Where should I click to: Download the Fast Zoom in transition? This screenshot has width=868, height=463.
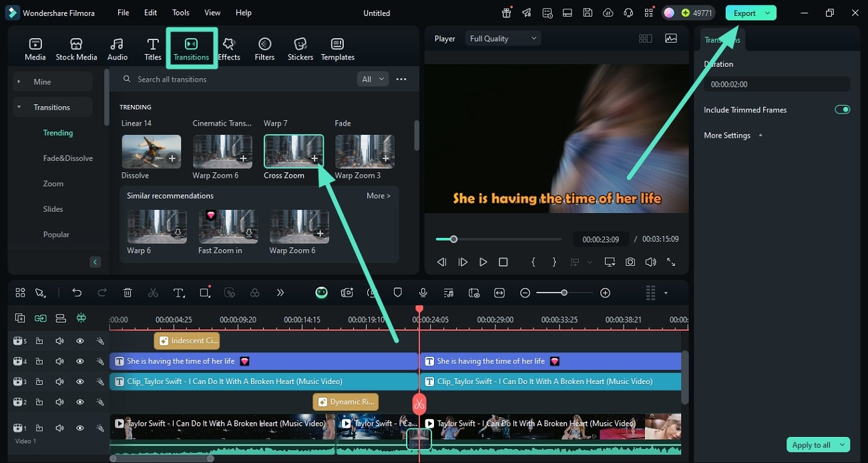click(x=249, y=234)
